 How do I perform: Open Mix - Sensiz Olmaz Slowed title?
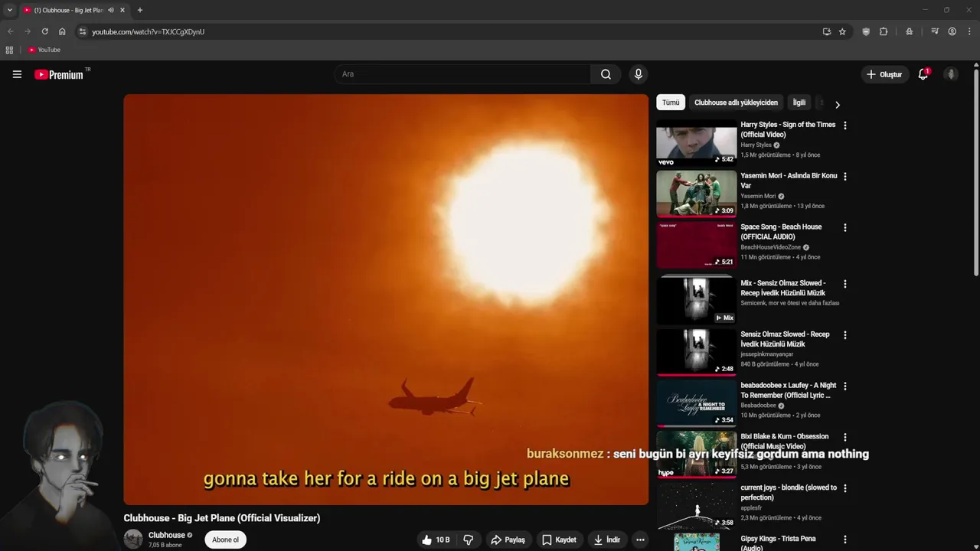pos(783,288)
